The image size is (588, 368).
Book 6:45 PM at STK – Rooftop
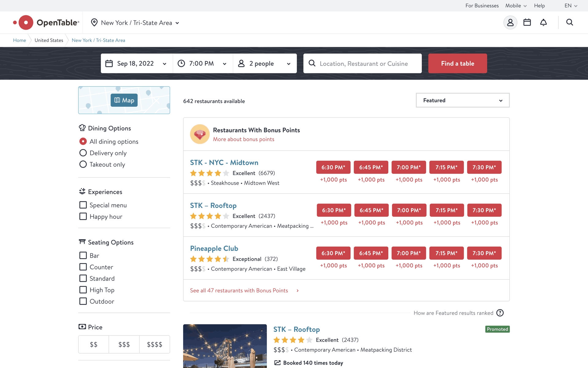371,210
